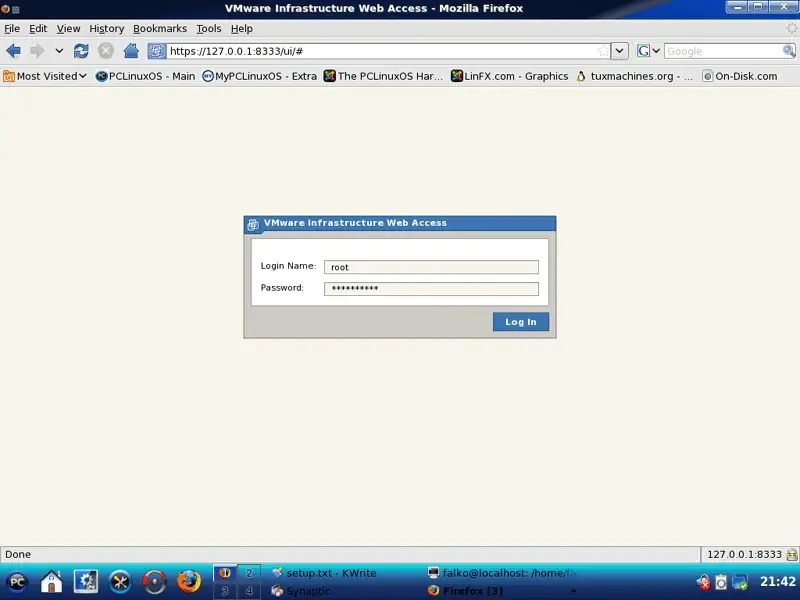Switch to virtual desktop 4

click(249, 591)
